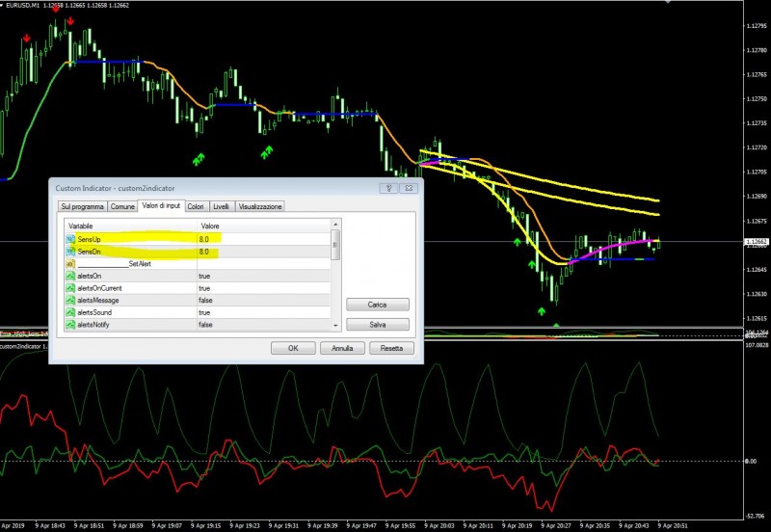The width and height of the screenshot is (771, 532).
Task: Select the alertsOn true value cell
Action: pos(263,276)
